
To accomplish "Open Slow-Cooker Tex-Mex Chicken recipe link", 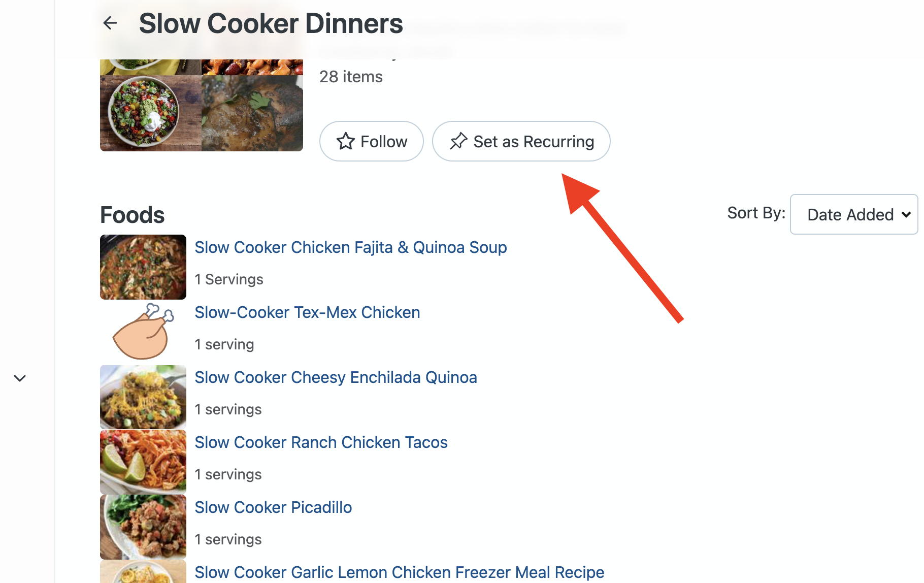I will click(307, 312).
